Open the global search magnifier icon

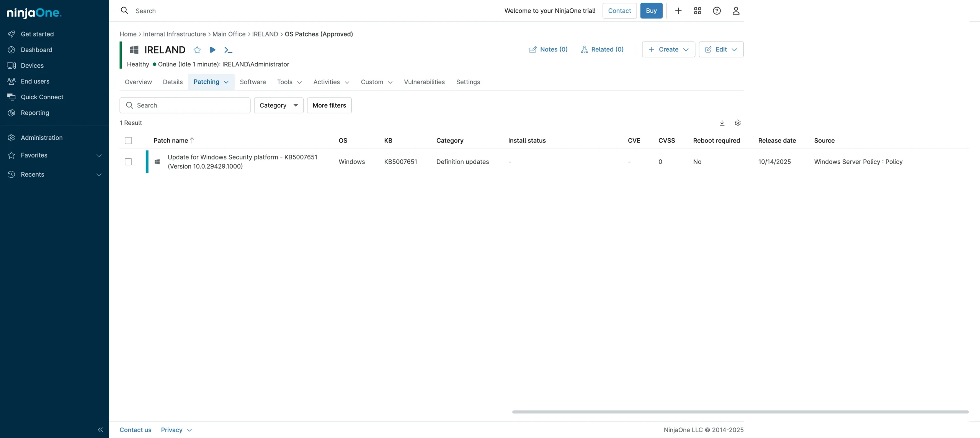point(124,10)
